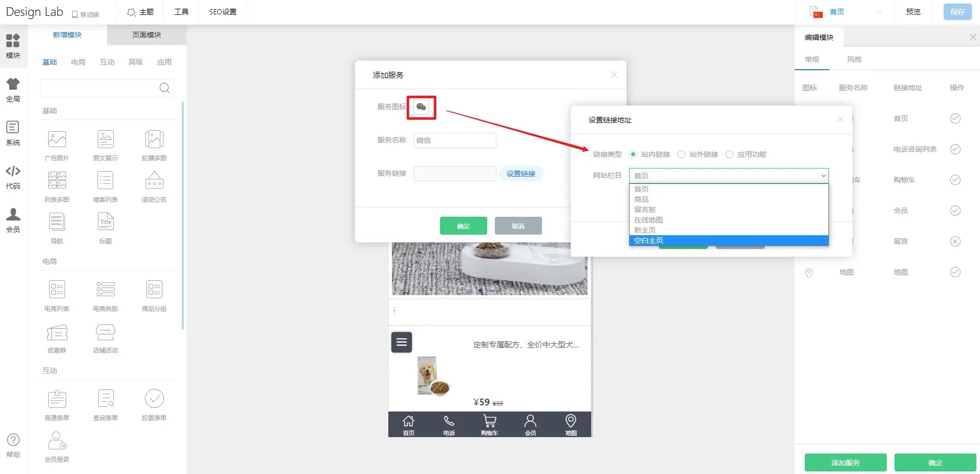The width and height of the screenshot is (980, 474).
Task: Tap the 购物车 cart icon in bottom nav
Action: pyautogui.click(x=489, y=425)
